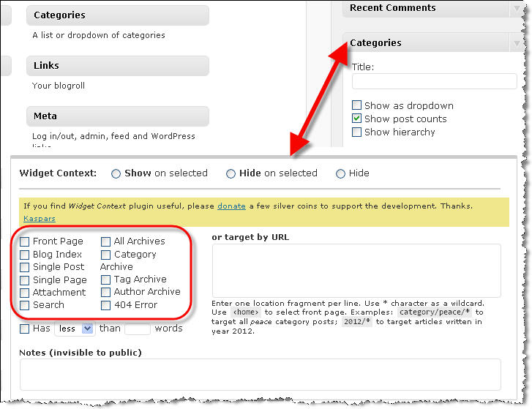Open the Kaspars link
Image resolution: width=532 pixels, height=409 pixels.
tap(40, 219)
